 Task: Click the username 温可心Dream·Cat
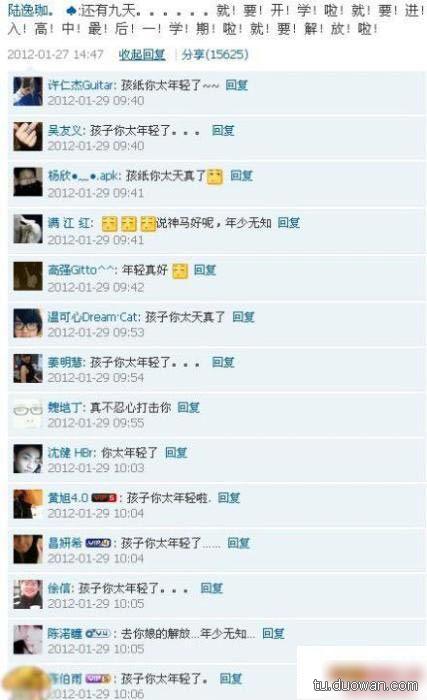(93, 317)
